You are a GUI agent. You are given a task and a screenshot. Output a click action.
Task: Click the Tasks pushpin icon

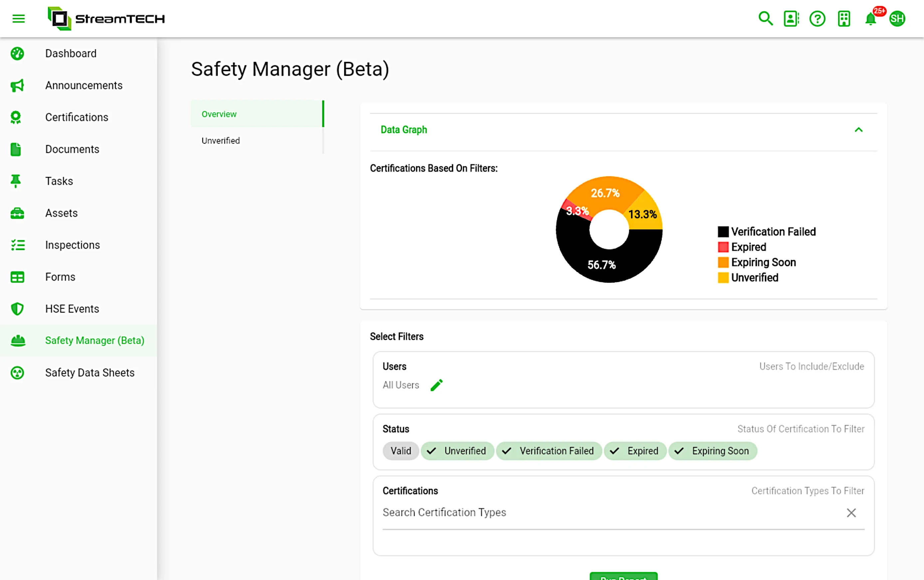[16, 181]
